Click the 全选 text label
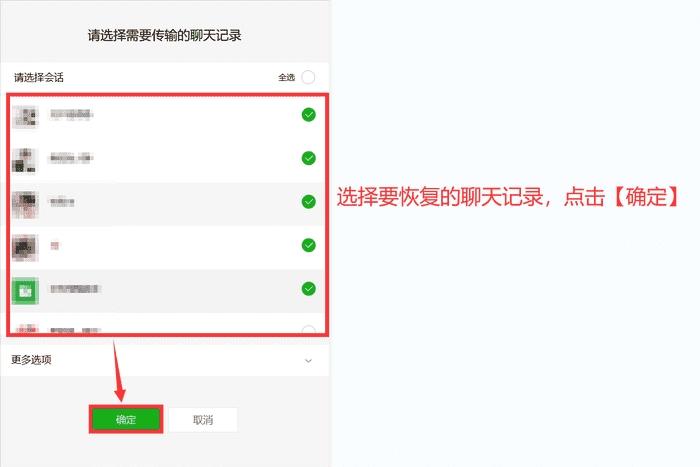Viewport: 700px width, 467px height. (x=287, y=77)
